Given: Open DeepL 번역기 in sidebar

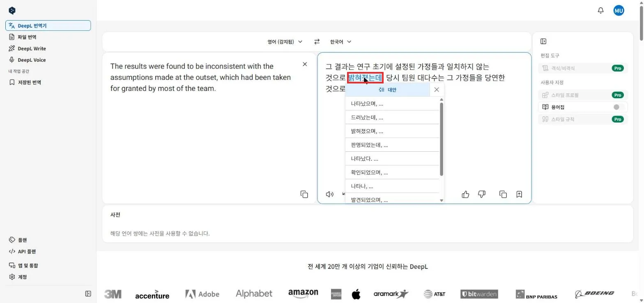Looking at the screenshot, I should (48, 25).
